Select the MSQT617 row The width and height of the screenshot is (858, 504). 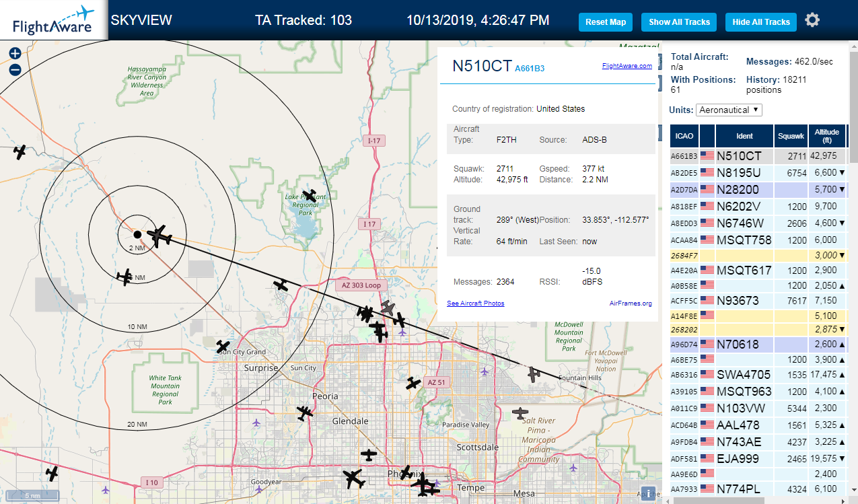pyautogui.click(x=759, y=270)
